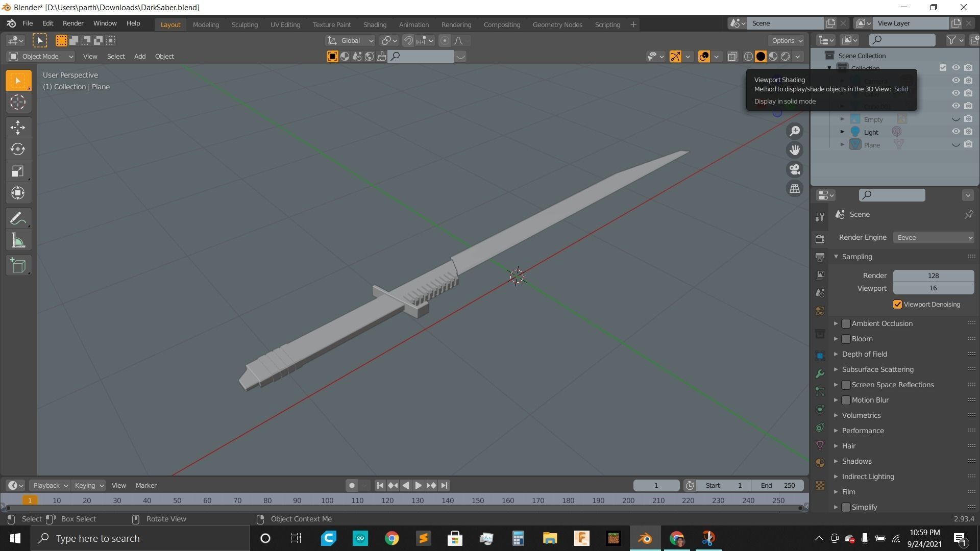Open the Render menu

(x=73, y=23)
